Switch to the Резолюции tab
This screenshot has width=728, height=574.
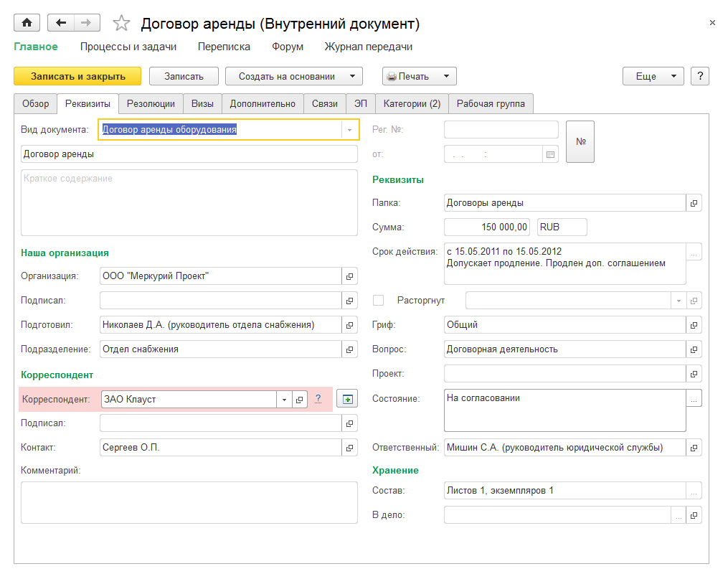tap(151, 103)
